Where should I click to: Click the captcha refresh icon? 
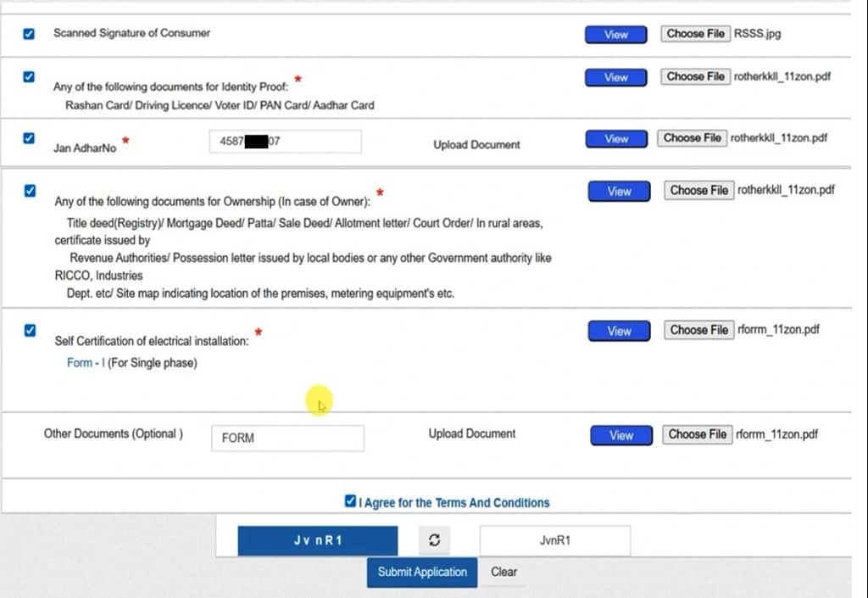(x=434, y=540)
